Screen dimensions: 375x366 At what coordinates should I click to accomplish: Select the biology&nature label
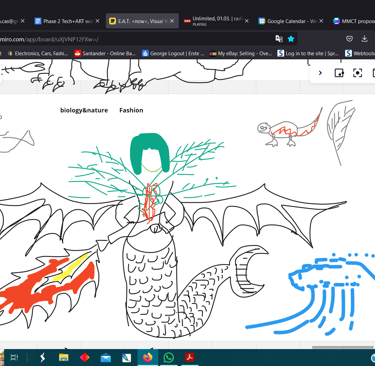(x=84, y=110)
